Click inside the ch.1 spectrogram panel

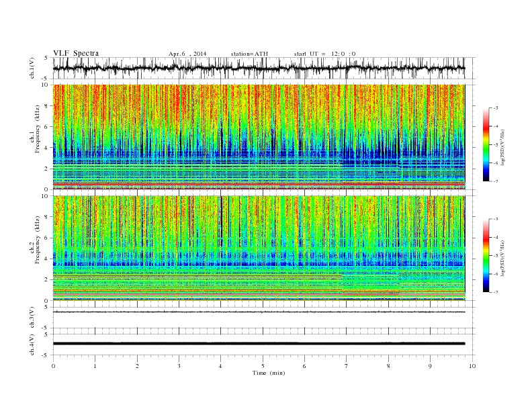[x=259, y=137]
